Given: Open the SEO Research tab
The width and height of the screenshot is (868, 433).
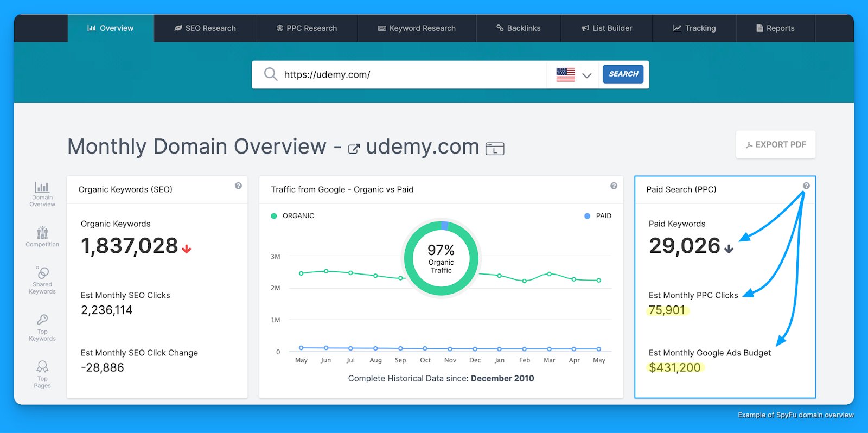Looking at the screenshot, I should (205, 28).
